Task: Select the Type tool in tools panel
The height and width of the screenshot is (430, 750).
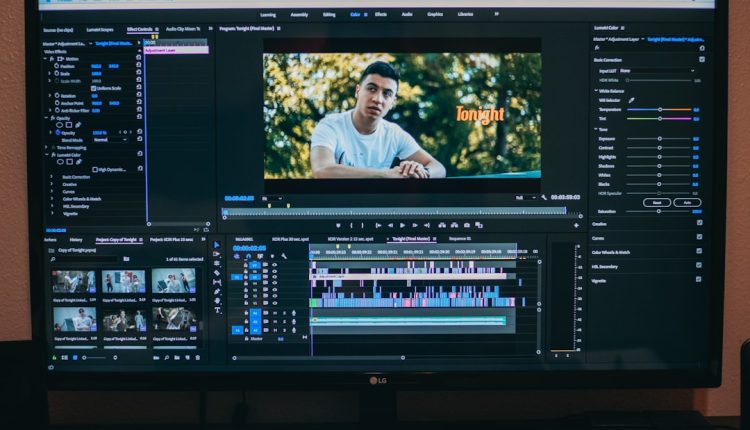Action: tap(217, 309)
